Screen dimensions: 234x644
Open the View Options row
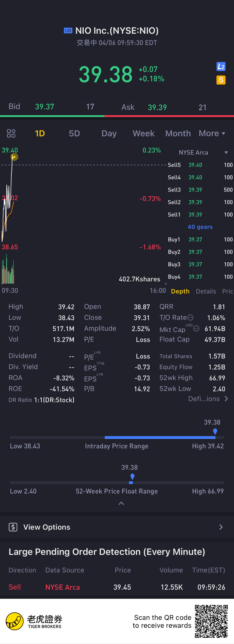tap(117, 527)
